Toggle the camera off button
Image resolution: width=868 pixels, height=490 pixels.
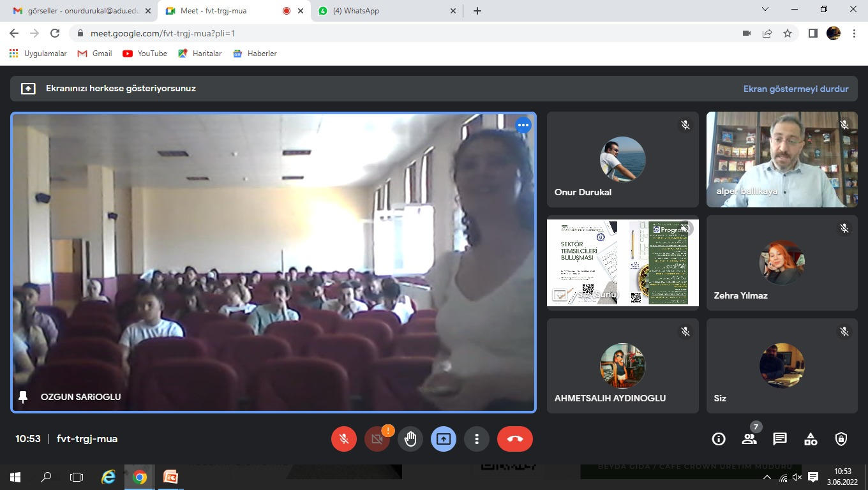click(x=377, y=439)
